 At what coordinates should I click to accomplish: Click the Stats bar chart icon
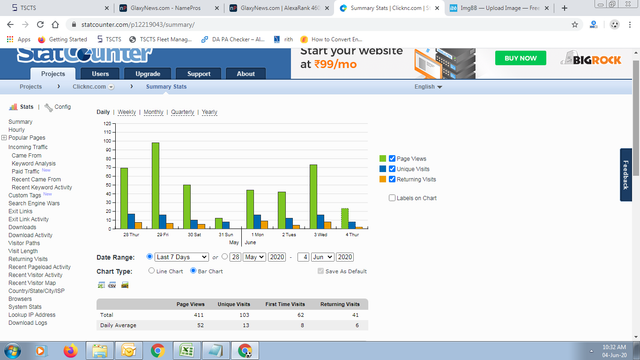[13, 107]
